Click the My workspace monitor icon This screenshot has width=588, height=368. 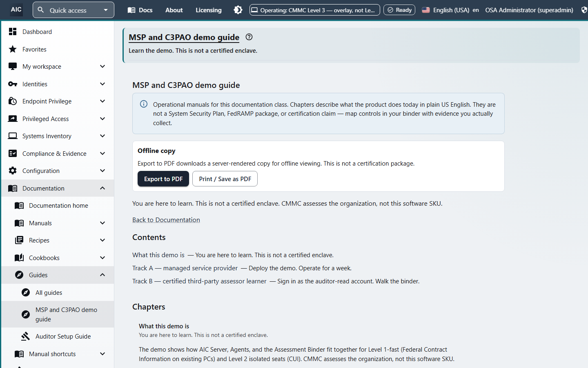13,66
